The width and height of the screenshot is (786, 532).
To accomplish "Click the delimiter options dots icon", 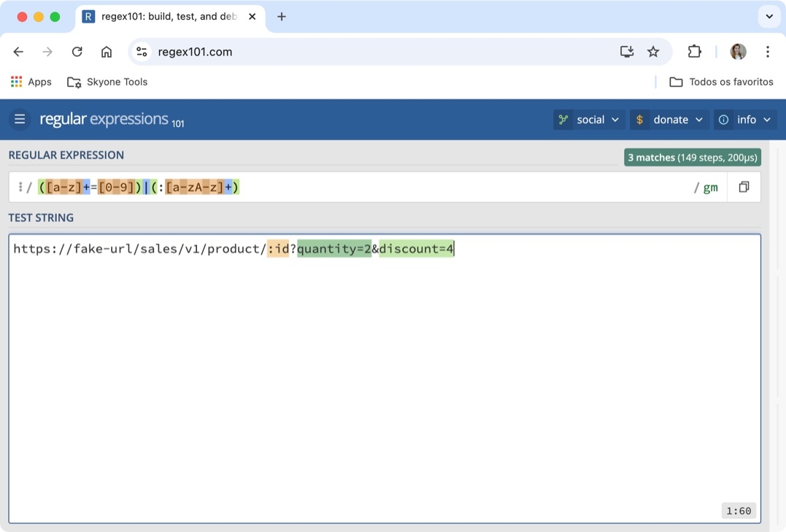I will click(x=20, y=188).
